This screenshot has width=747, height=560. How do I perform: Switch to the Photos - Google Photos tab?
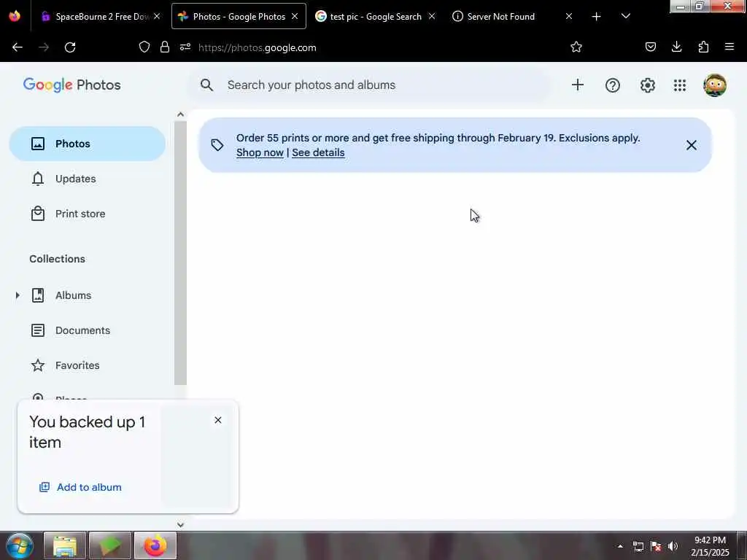239,16
